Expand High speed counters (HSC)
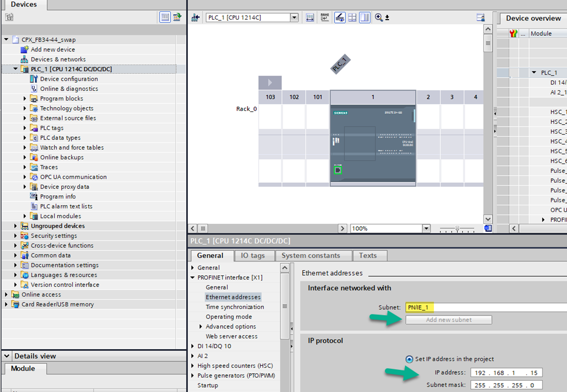Screen dimensions: 567x392 (x=192, y=366)
